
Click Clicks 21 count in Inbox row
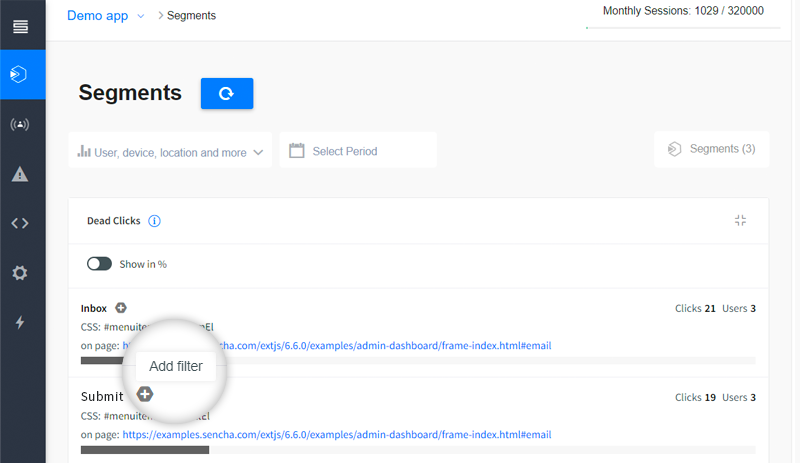tap(695, 308)
